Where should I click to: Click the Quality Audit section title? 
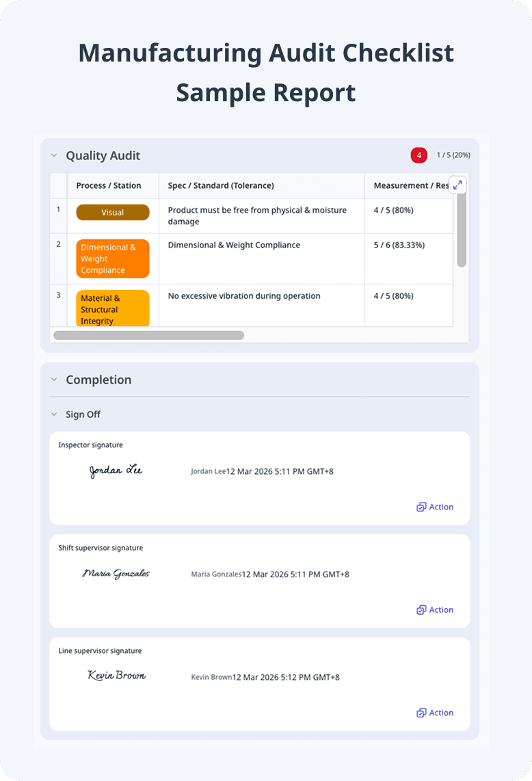[103, 155]
